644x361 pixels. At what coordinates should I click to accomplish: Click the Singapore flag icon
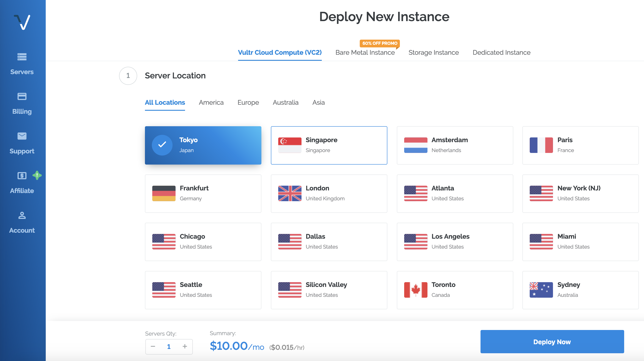click(x=290, y=145)
